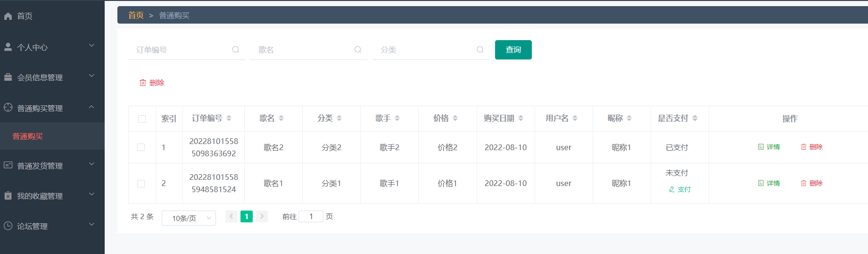Click the home icon in the sidebar
This screenshot has width=868, height=254.
(x=8, y=16)
